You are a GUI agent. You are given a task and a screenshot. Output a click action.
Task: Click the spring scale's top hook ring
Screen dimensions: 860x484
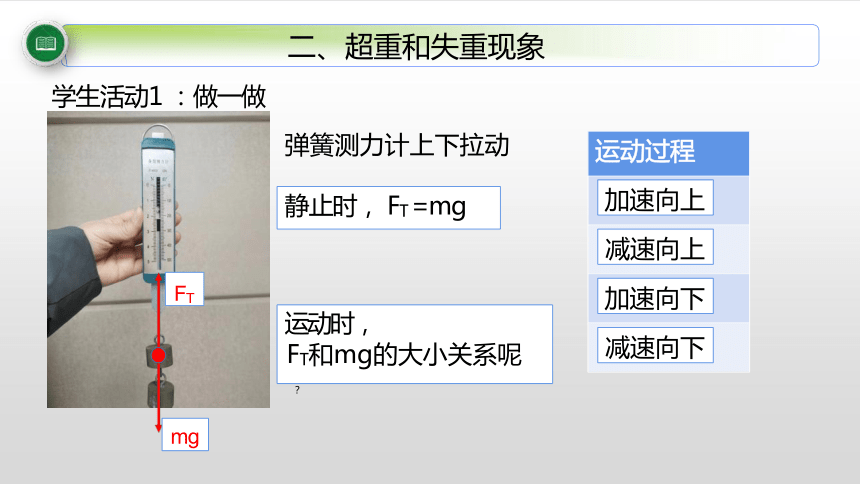159,132
